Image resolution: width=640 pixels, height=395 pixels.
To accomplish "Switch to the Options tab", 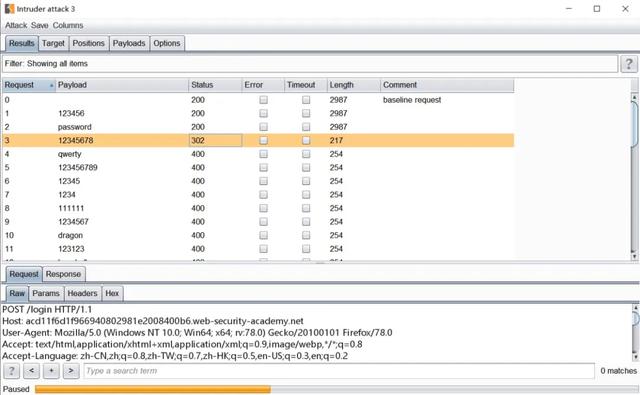I will [167, 43].
